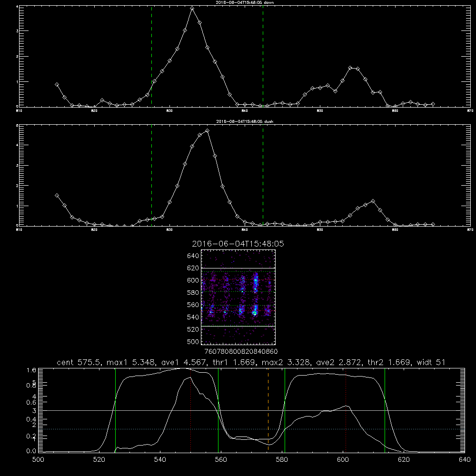Click the heatmap y-axis label 520

(x=193, y=329)
